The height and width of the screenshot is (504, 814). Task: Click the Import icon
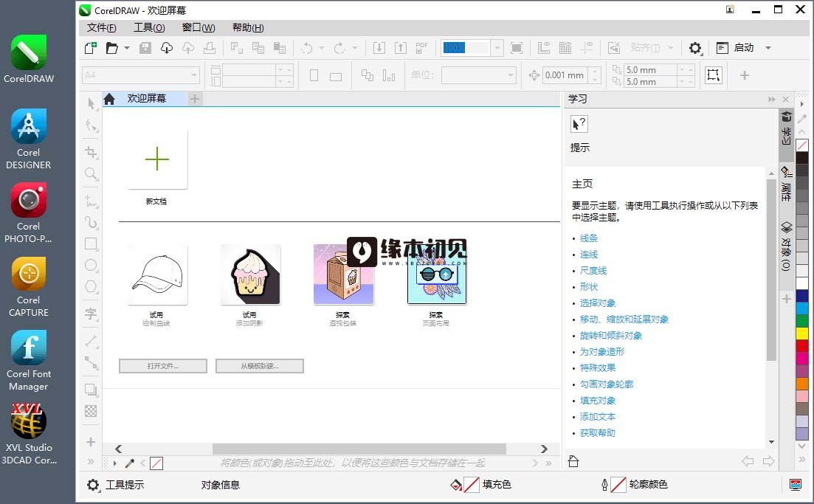pyautogui.click(x=379, y=48)
